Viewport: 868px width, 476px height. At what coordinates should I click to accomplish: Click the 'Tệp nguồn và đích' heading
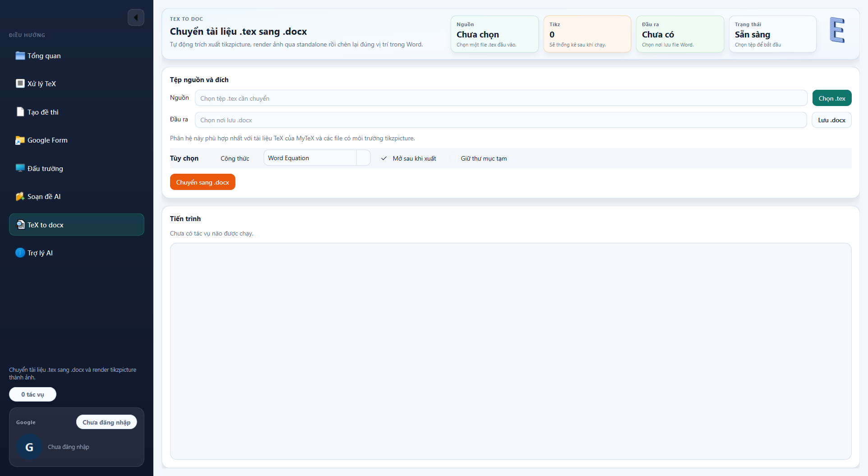199,80
